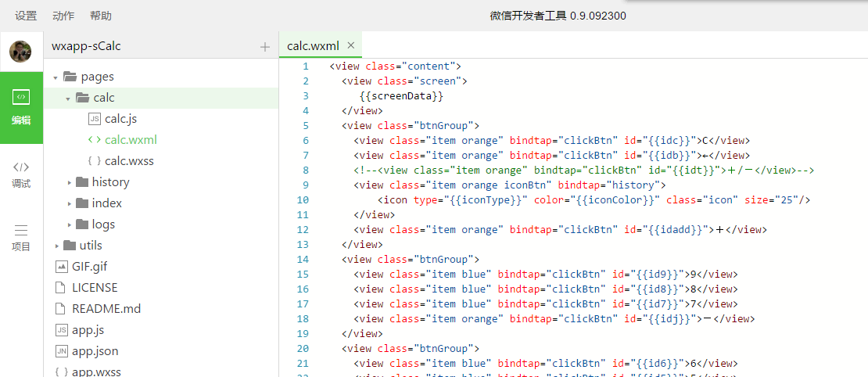Open calc.wxss in the file tree

(129, 161)
